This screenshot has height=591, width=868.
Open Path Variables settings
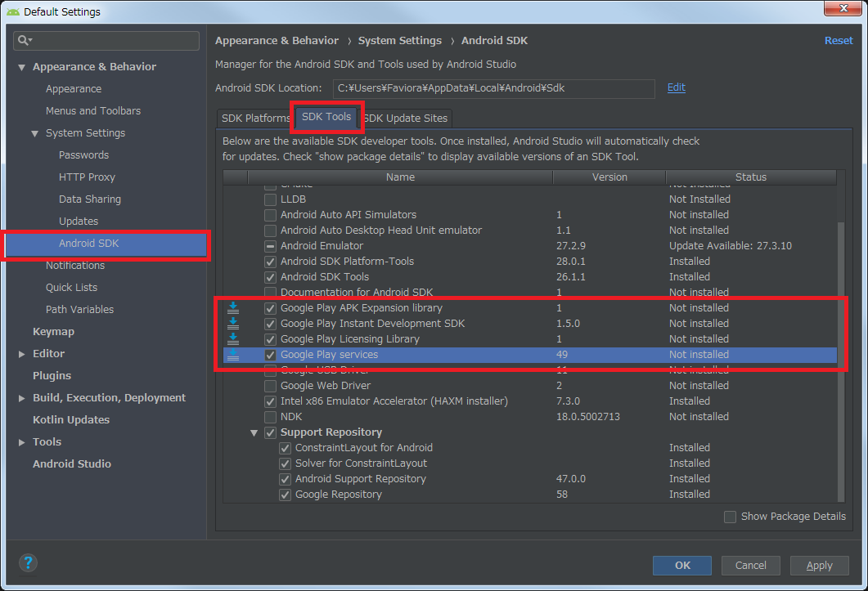click(x=79, y=310)
